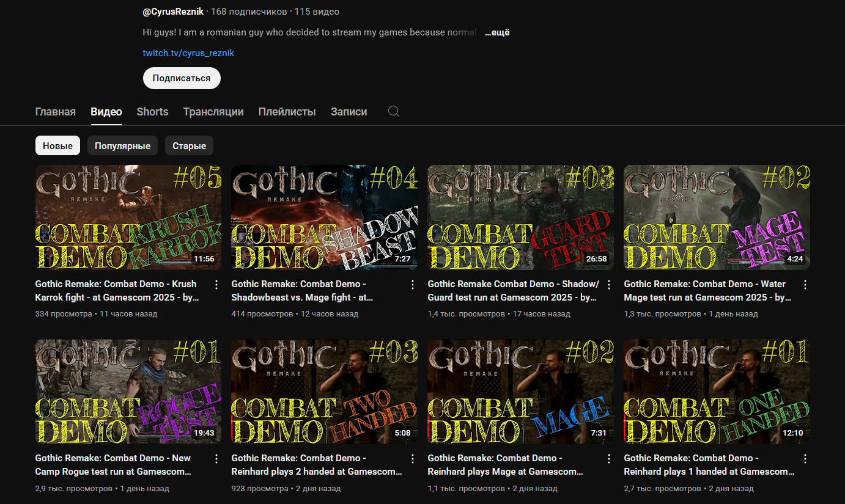Open more options for Water Mage test run video
Screen dimensions: 845x504
click(805, 285)
